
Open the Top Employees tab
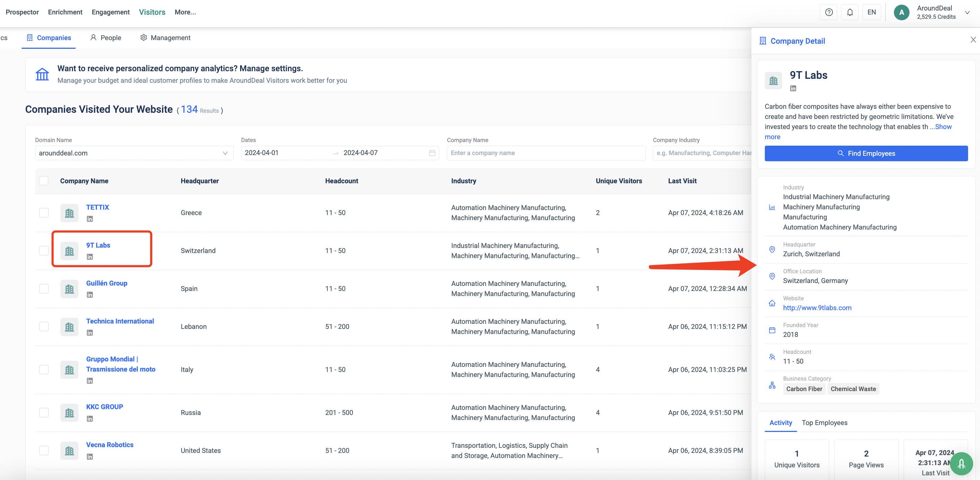click(824, 423)
